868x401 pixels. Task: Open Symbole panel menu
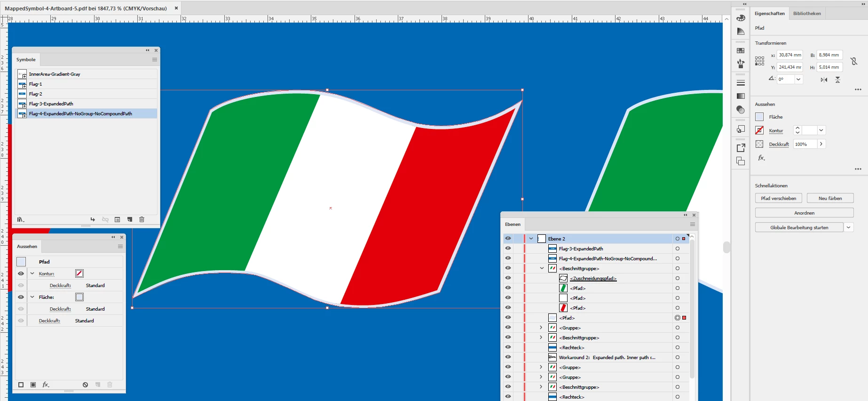click(x=154, y=60)
